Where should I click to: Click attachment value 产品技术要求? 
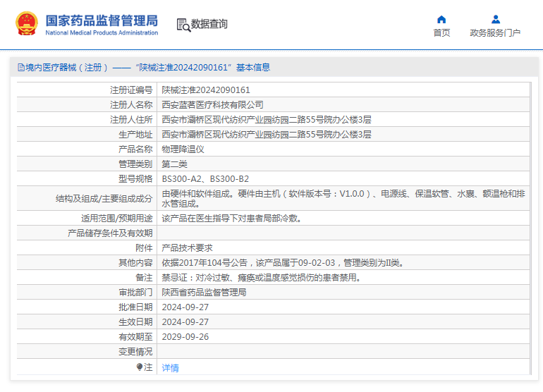[x=188, y=248]
